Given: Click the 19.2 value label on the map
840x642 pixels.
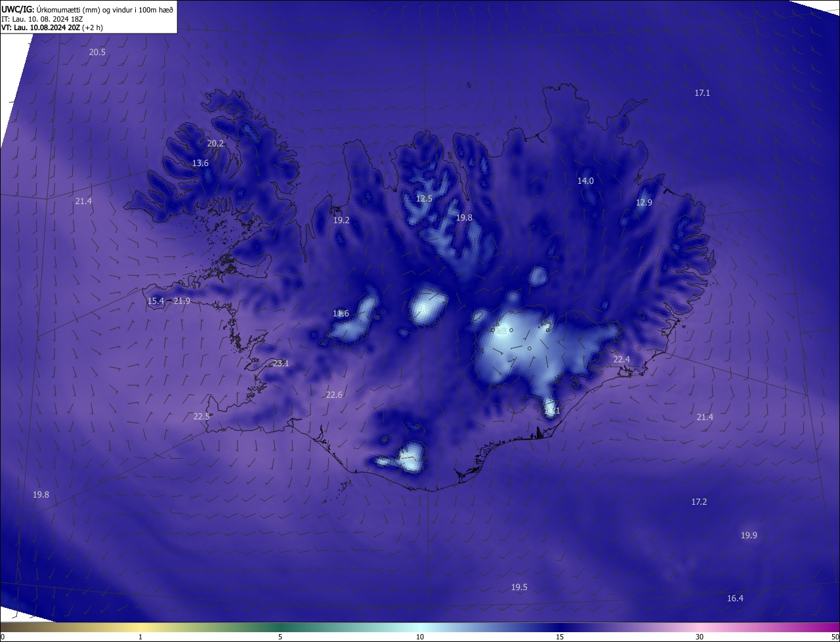Looking at the screenshot, I should [x=341, y=221].
